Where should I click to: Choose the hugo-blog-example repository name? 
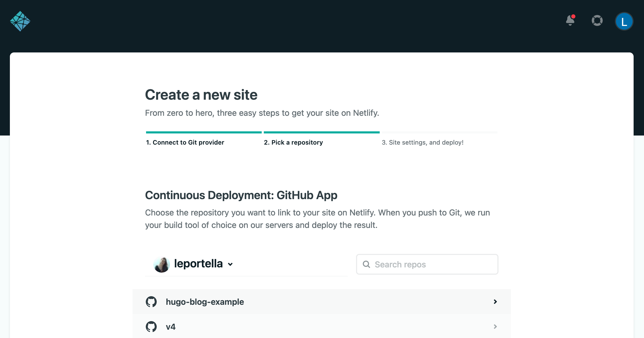(205, 302)
